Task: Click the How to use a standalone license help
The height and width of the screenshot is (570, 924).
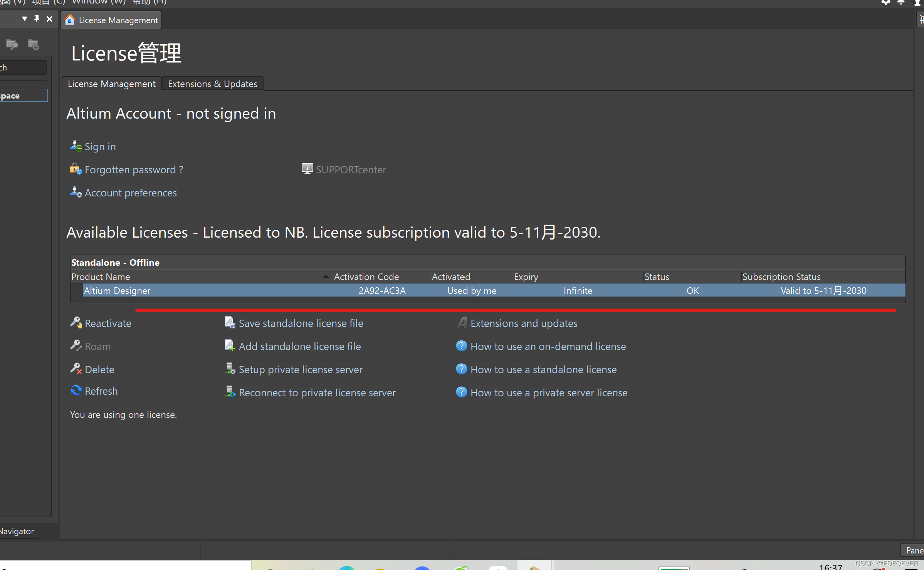Action: (543, 369)
